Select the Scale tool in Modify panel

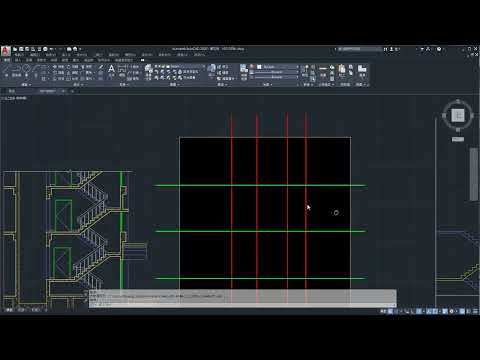pyautogui.click(x=72, y=78)
